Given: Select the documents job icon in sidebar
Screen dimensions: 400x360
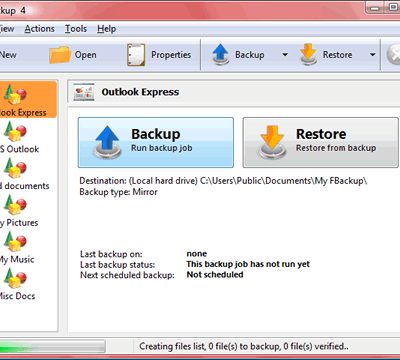Looking at the screenshot, I should coord(15,168).
